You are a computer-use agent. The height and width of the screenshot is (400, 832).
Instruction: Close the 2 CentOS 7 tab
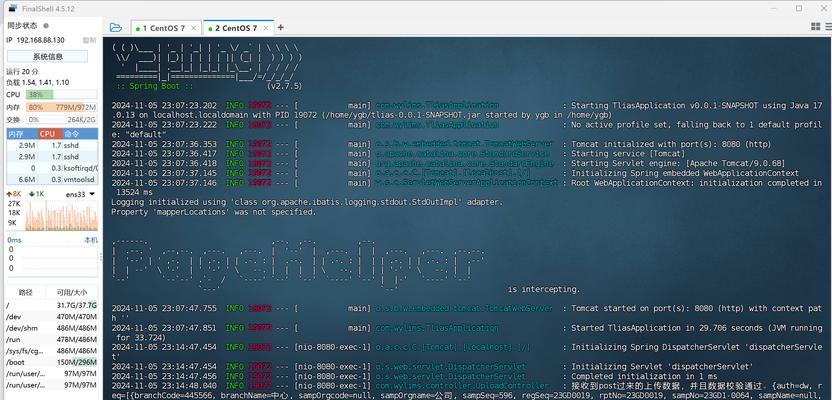click(x=267, y=28)
